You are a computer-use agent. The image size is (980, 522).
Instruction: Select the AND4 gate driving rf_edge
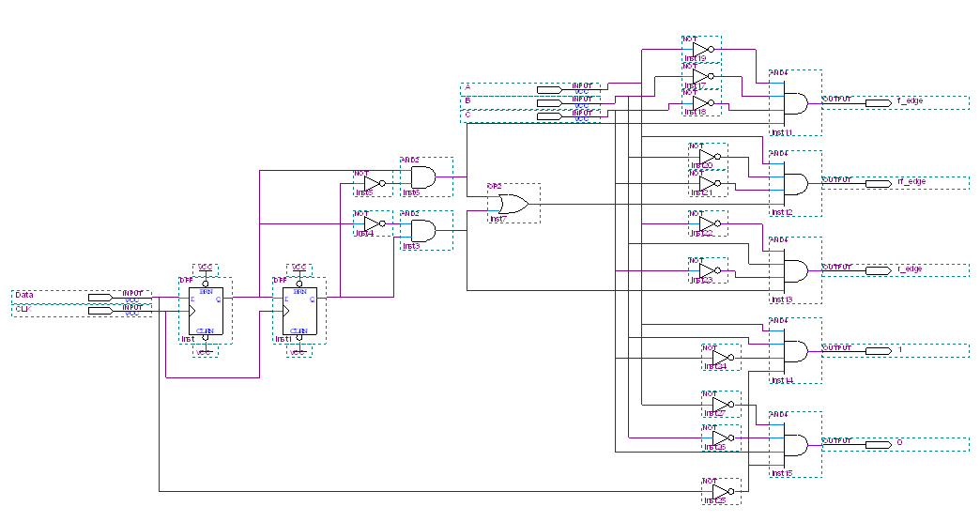795,183
